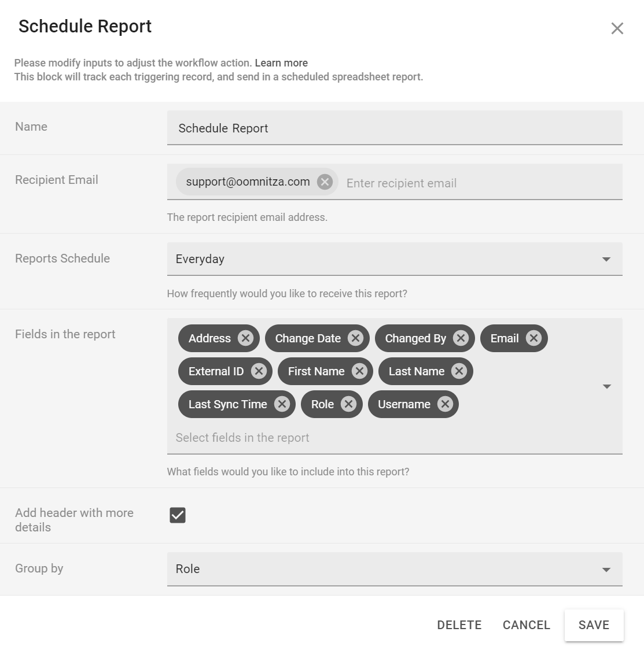Remove the Last Sync Time chip
644x654 pixels.
tap(282, 404)
